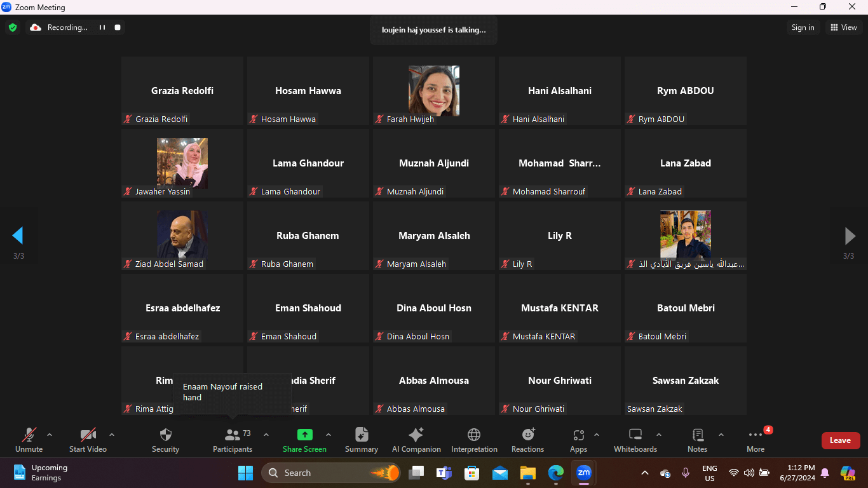Start Video camera toggle
Viewport: 868px width, 488px height.
tap(88, 435)
